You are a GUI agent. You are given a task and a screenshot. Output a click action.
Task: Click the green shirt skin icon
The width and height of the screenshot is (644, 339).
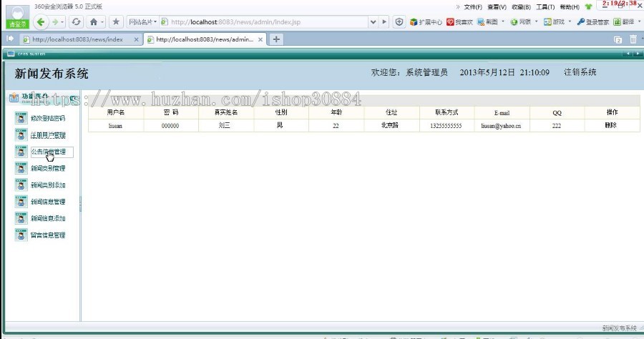point(589,6)
